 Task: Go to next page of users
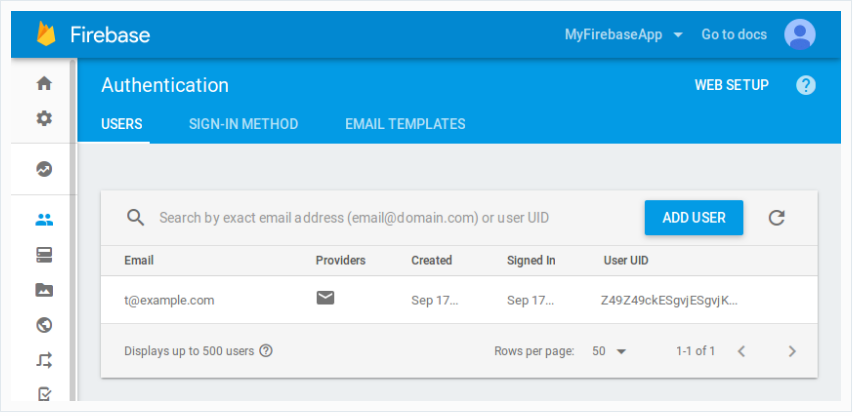point(792,351)
